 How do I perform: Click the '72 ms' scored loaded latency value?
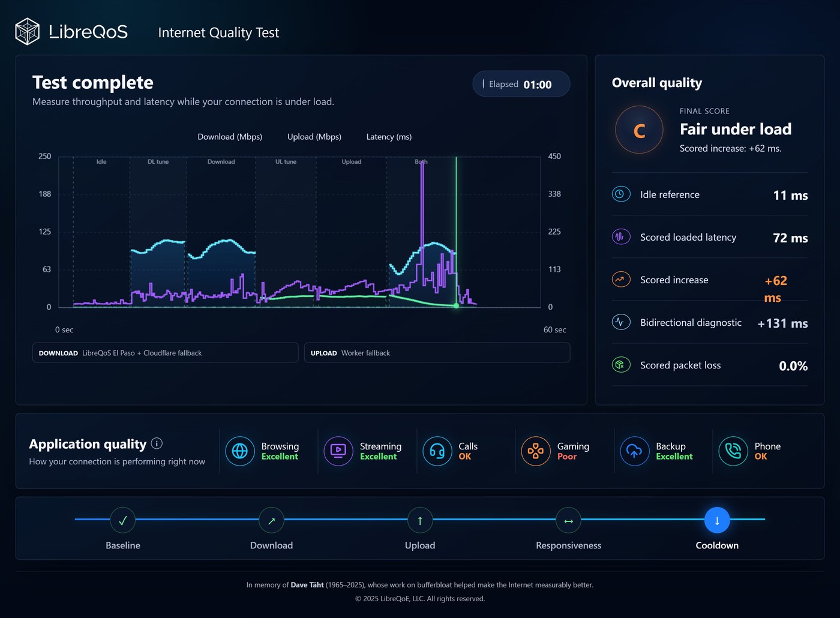pyautogui.click(x=790, y=238)
